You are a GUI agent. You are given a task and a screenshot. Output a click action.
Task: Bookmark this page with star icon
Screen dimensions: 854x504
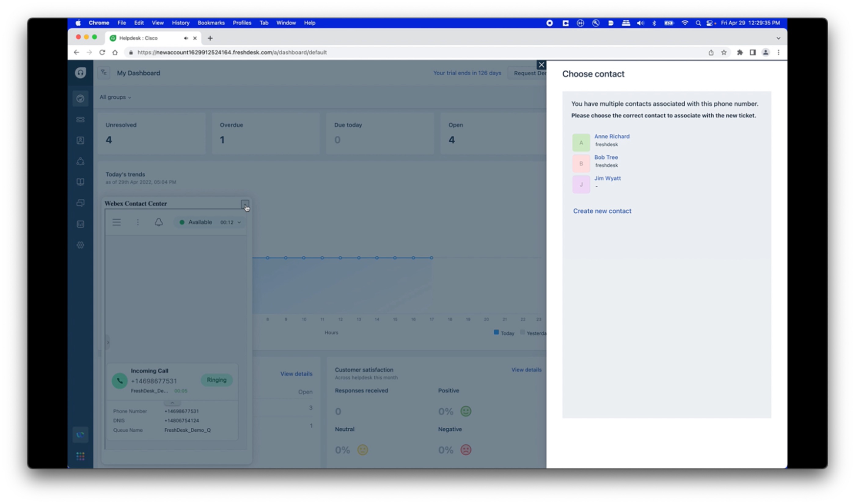(x=724, y=52)
